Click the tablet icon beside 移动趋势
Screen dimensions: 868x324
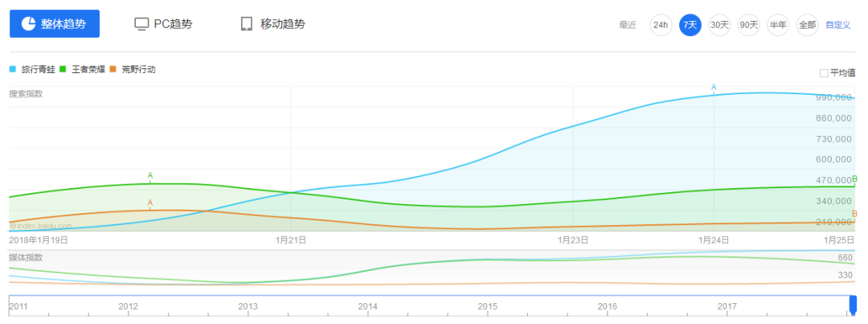[247, 24]
